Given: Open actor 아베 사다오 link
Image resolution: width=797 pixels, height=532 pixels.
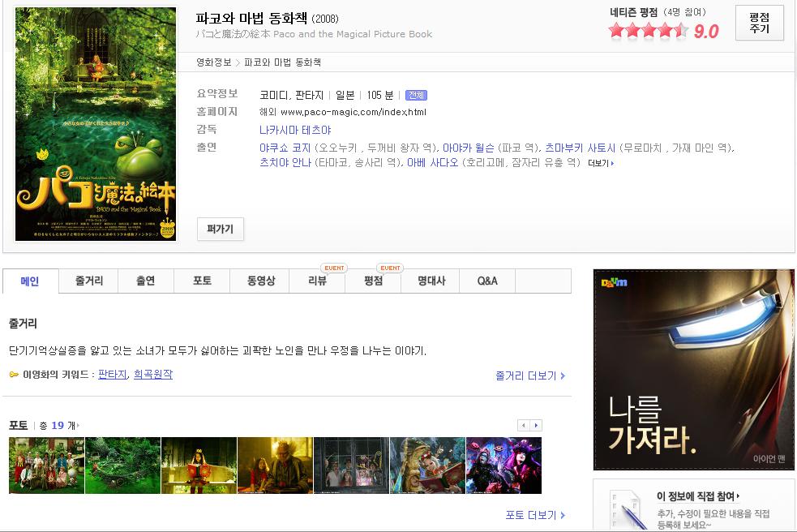Looking at the screenshot, I should click(432, 163).
